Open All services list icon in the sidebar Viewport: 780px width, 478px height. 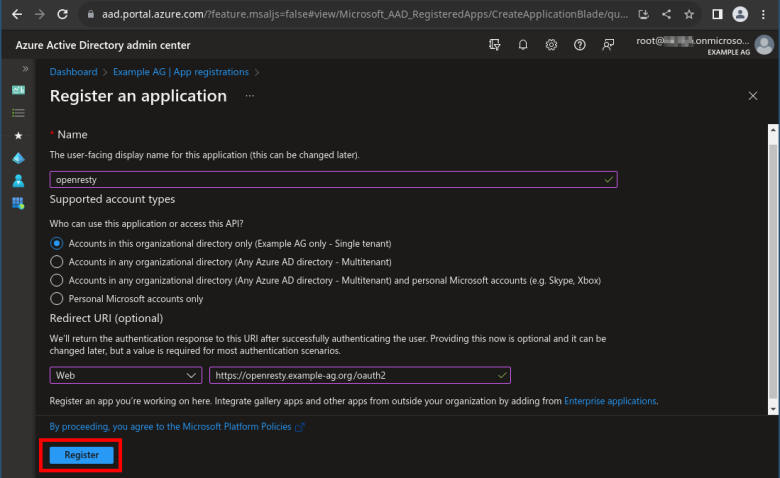pos(18,113)
